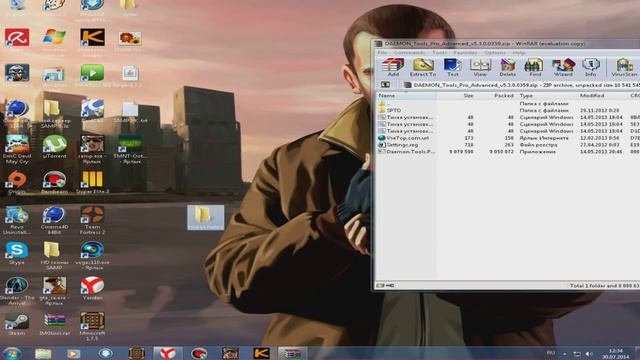640x360 pixels.
Task: Open the Favorites menu in WinRAR
Action: coord(465,53)
